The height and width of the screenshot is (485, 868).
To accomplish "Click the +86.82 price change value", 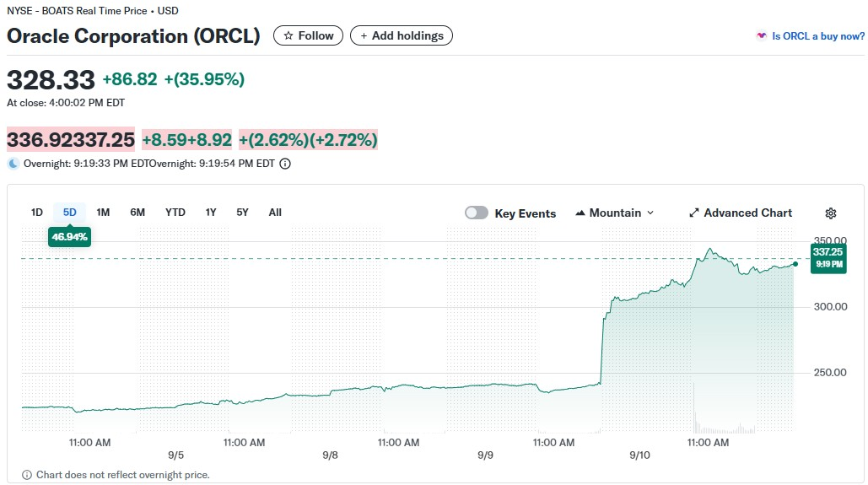I will tap(130, 79).
